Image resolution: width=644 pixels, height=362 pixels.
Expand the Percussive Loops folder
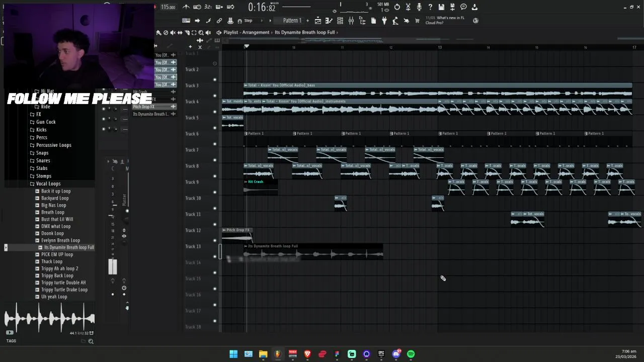[x=53, y=145]
